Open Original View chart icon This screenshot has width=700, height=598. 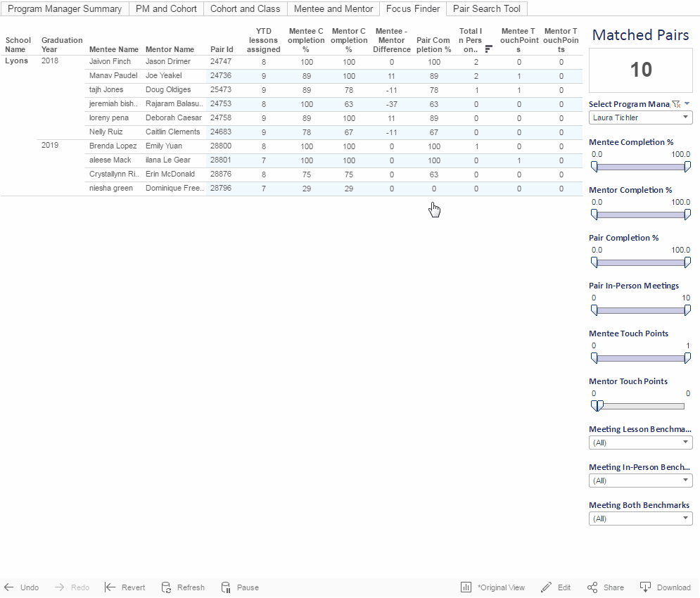[466, 587]
